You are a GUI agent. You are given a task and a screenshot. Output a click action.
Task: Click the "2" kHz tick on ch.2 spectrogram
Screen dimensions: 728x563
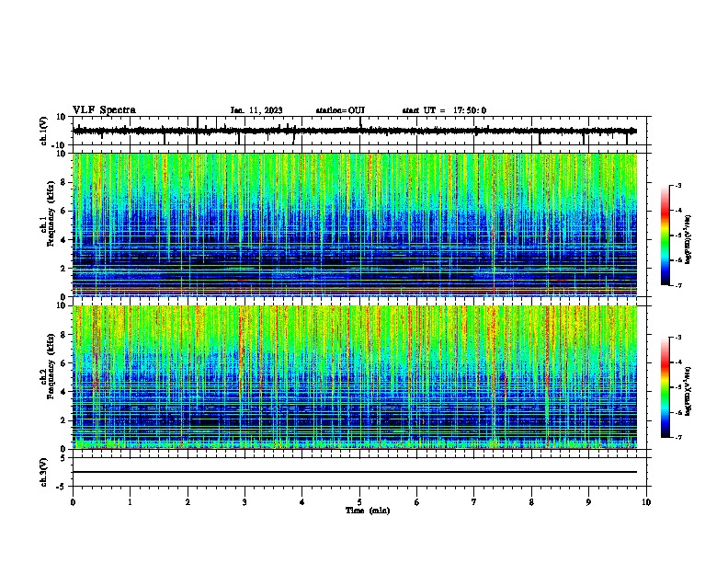(x=63, y=420)
